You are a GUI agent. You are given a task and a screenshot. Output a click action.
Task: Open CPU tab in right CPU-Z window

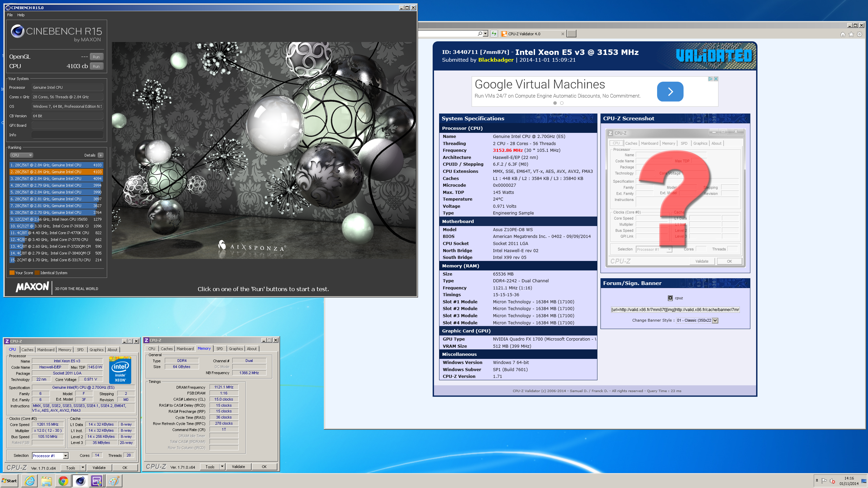tap(152, 349)
